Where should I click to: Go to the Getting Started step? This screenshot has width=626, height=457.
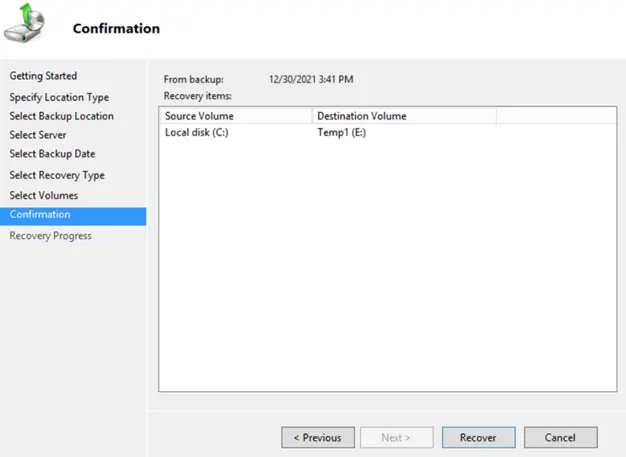pyautogui.click(x=43, y=76)
